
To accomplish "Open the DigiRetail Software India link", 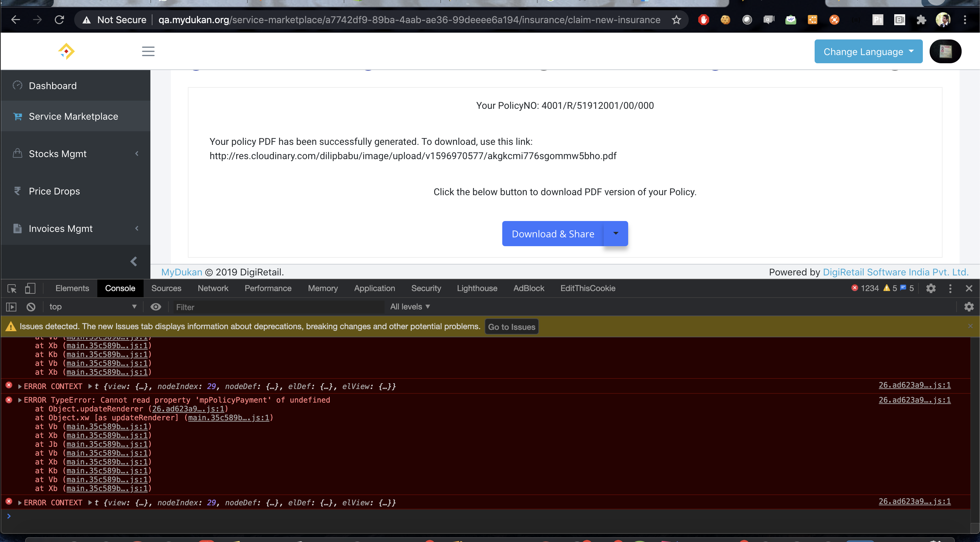I will pos(895,272).
